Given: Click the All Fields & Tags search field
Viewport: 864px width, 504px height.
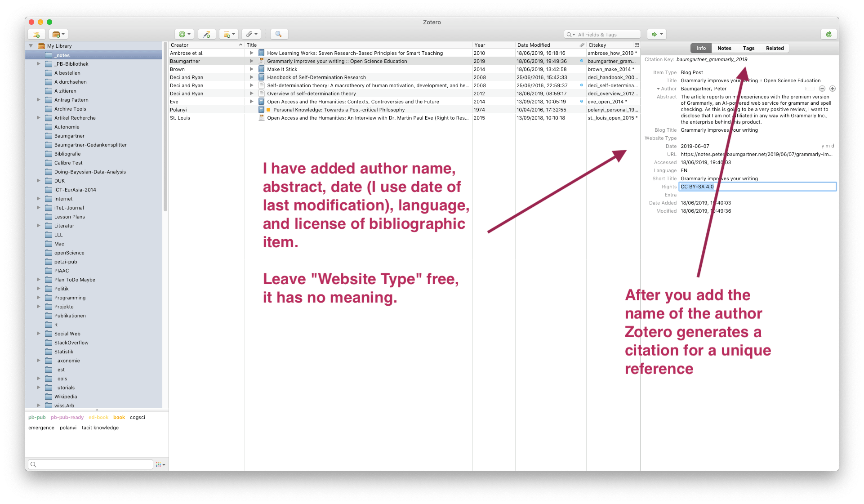Looking at the screenshot, I should [x=604, y=34].
